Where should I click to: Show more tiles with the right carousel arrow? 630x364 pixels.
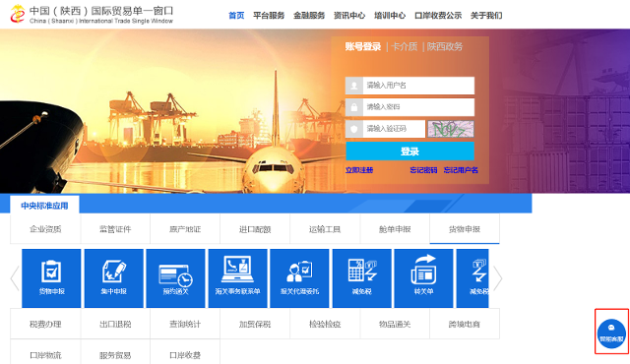497,277
